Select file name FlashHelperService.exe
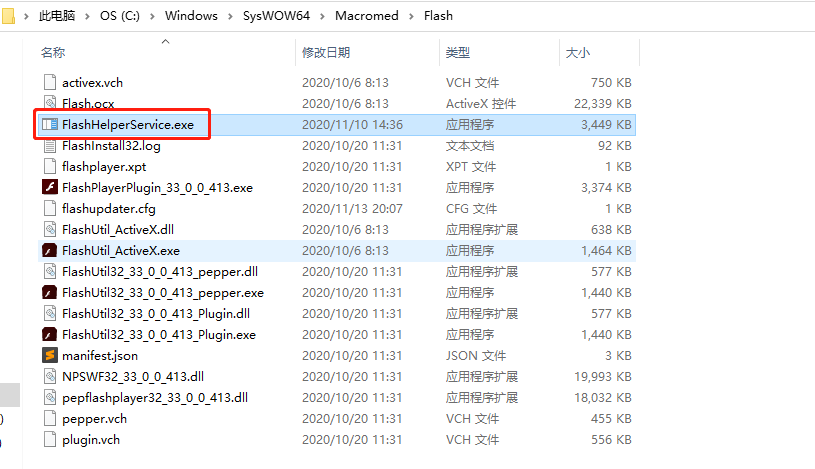Viewport: 815px width, 469px height. [x=128, y=125]
